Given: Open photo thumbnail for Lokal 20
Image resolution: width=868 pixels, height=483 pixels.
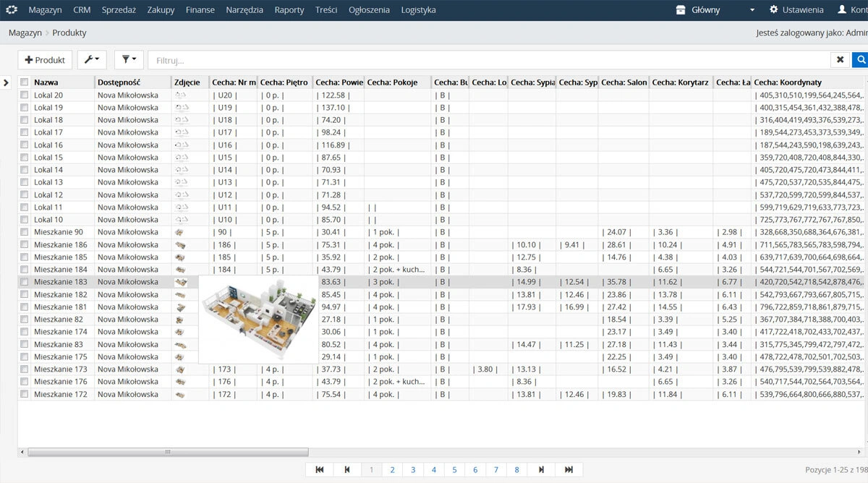Looking at the screenshot, I should tap(181, 95).
